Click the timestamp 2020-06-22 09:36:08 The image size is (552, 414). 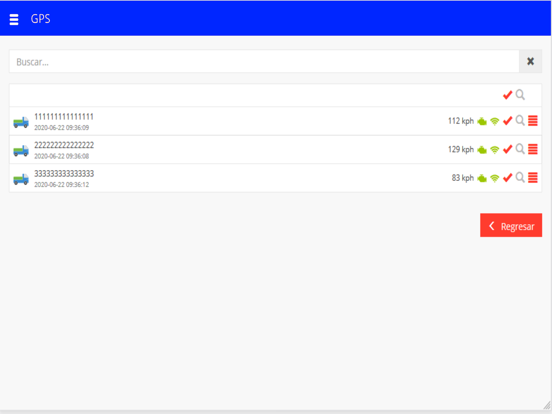62,156
